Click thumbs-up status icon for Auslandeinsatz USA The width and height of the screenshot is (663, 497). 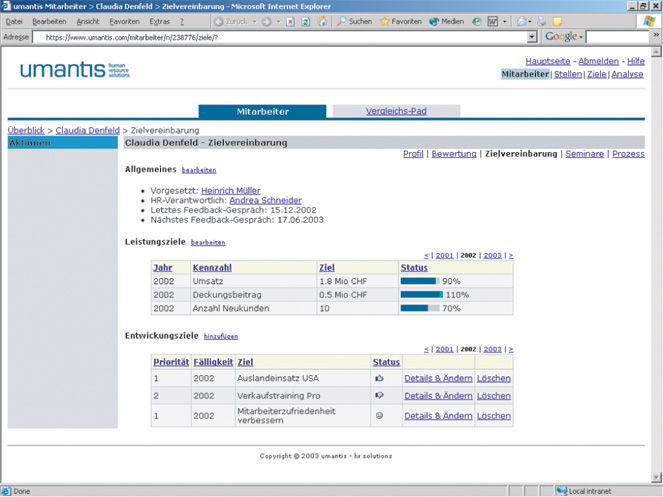coord(379,379)
